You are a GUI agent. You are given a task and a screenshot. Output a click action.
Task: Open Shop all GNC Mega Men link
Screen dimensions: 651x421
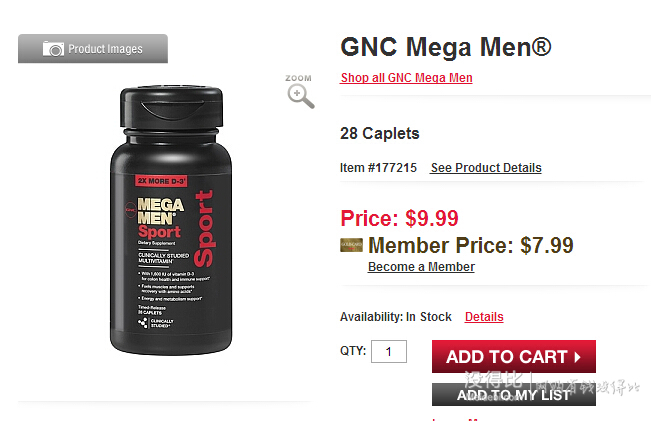[x=406, y=78]
